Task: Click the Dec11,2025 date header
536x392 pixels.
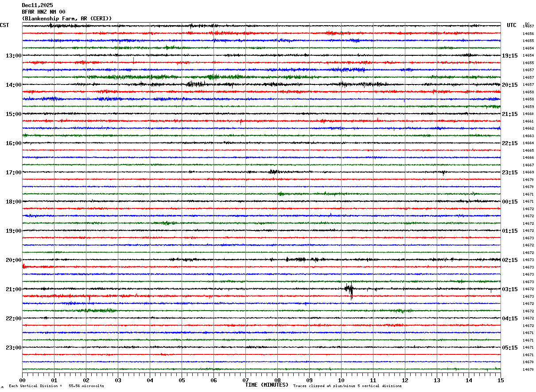Action: (x=37, y=5)
